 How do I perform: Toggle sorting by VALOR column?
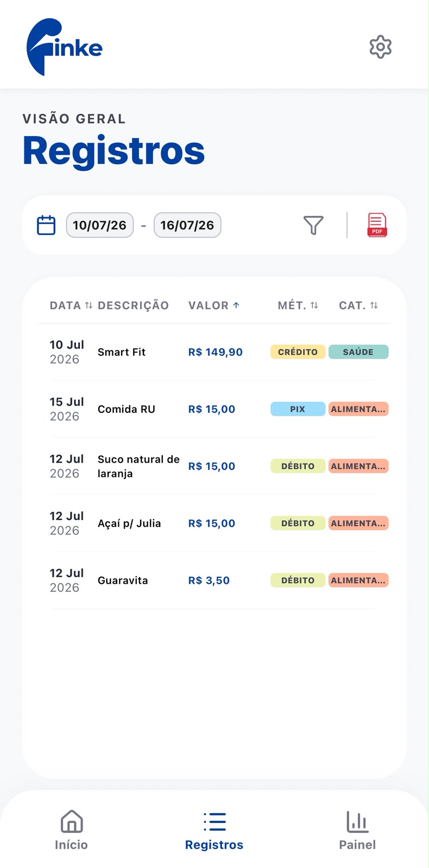[x=214, y=305]
